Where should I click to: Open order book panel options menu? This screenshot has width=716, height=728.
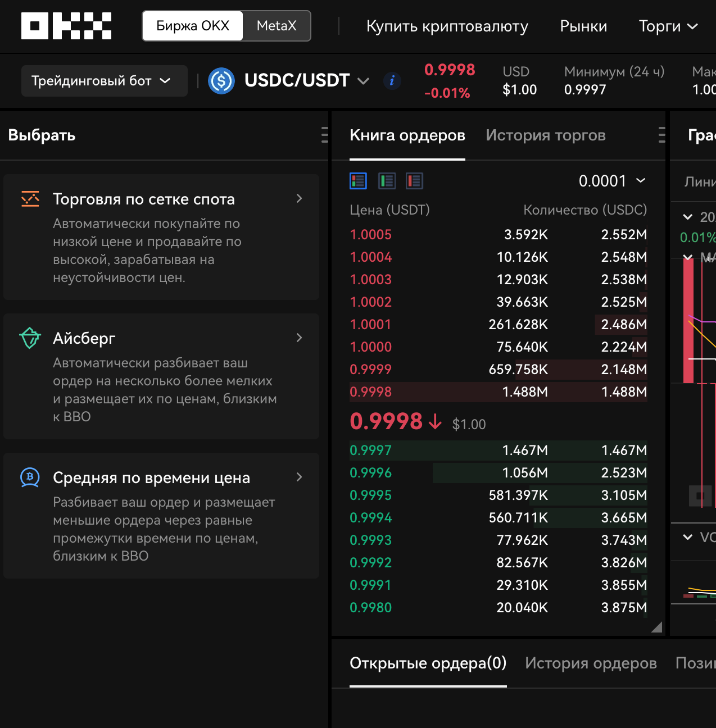pos(661,135)
